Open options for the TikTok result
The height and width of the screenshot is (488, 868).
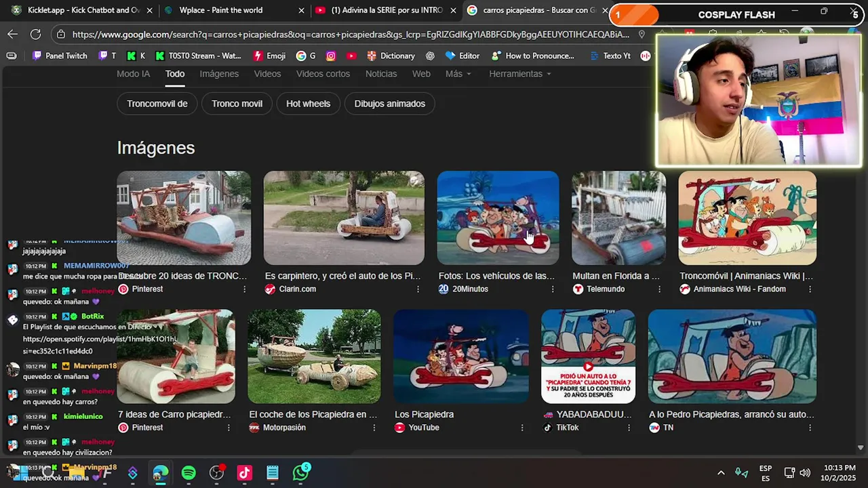pos(629,428)
